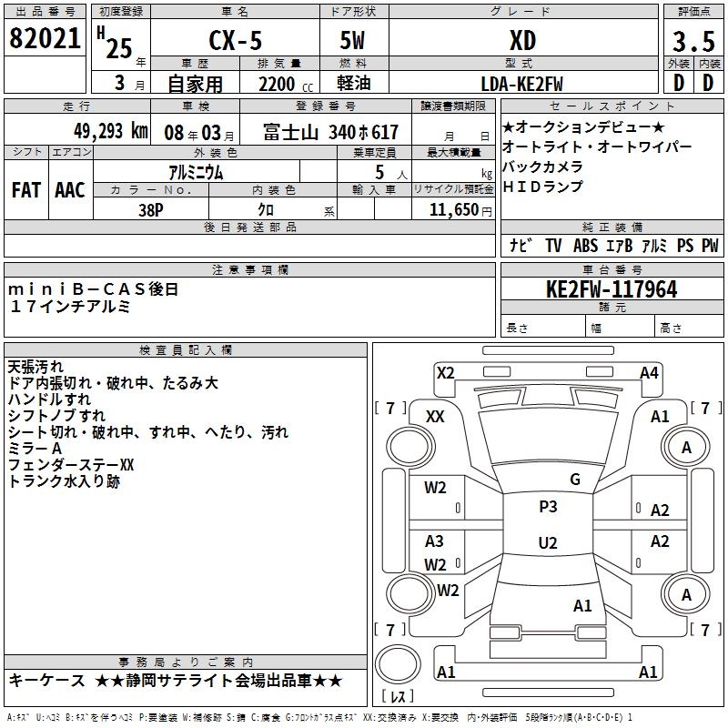This screenshot has height=728, width=728.
Task: Select 注意事項欄 header
Action: (x=249, y=269)
